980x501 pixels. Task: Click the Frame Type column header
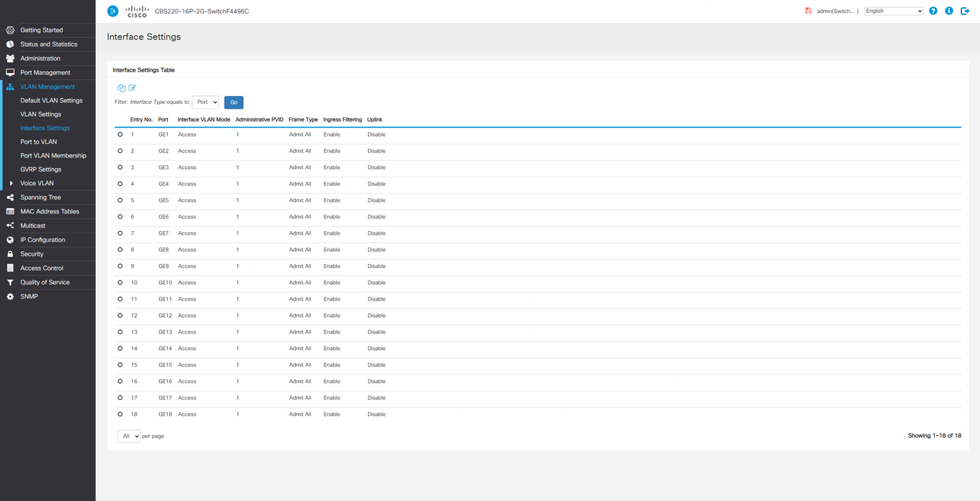(x=303, y=120)
